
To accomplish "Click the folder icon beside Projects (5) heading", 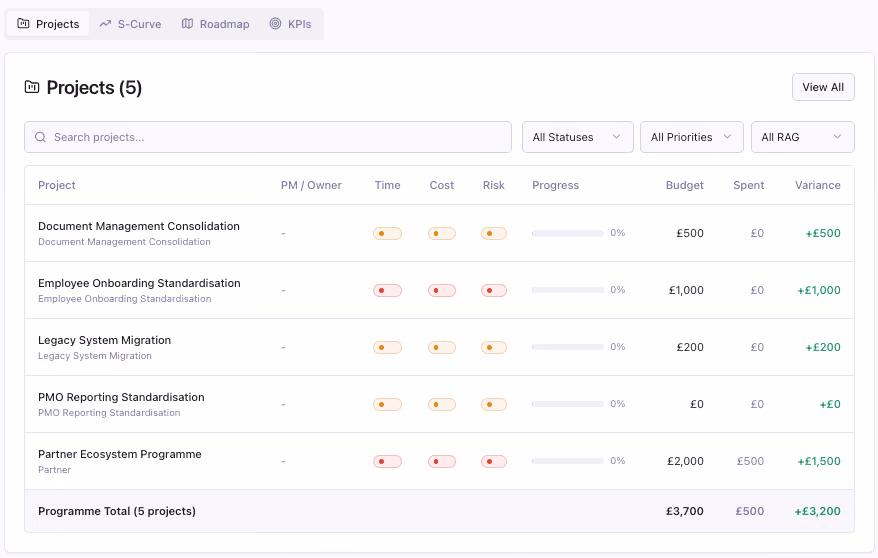I will [x=32, y=87].
